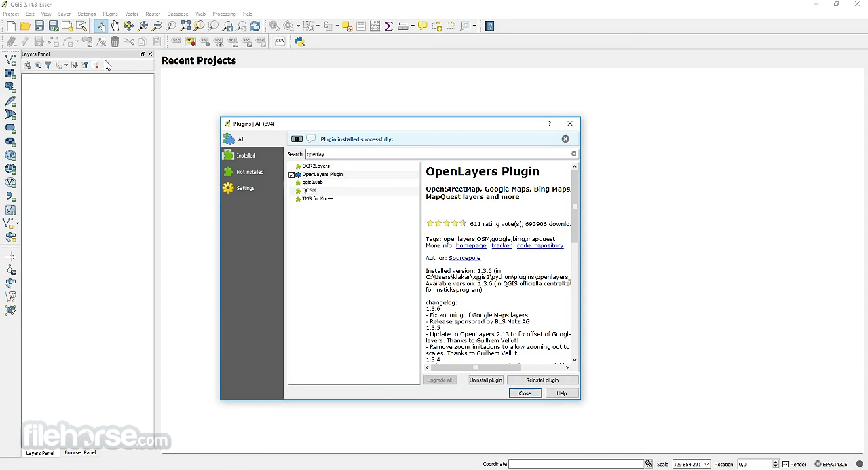Open the Processing menu
This screenshot has width=868, height=470.
click(x=224, y=14)
